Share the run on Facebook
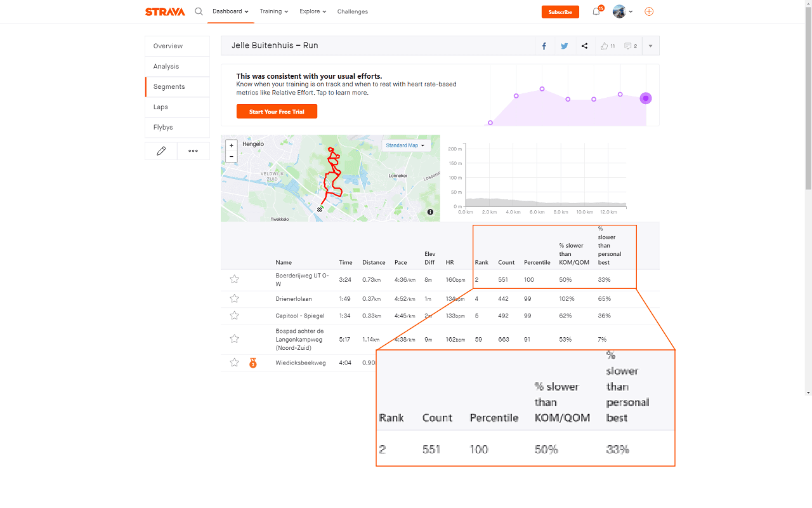The width and height of the screenshot is (812, 508). (x=544, y=46)
